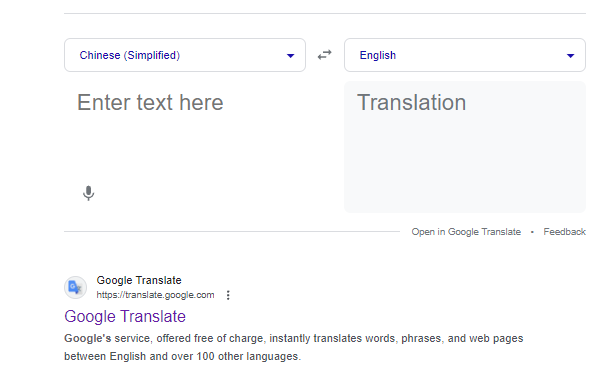Follow the "Open in Google Translate" link
Screen dimensions: 616x379
point(466,232)
